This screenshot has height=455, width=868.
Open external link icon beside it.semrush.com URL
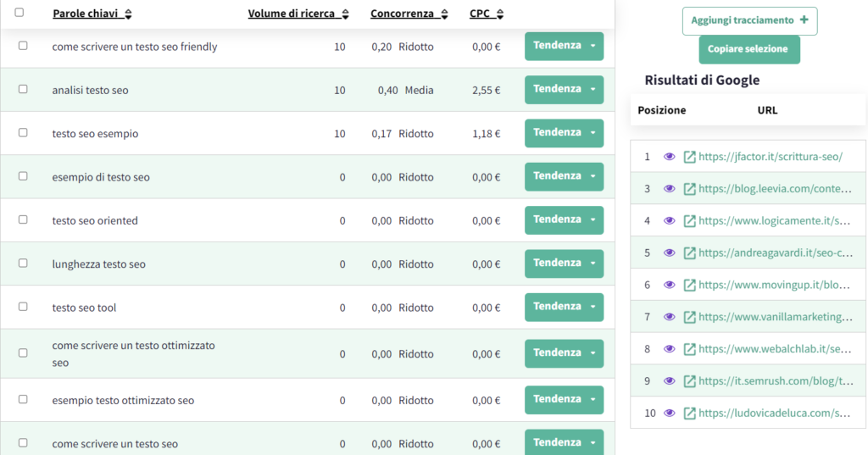[690, 381]
